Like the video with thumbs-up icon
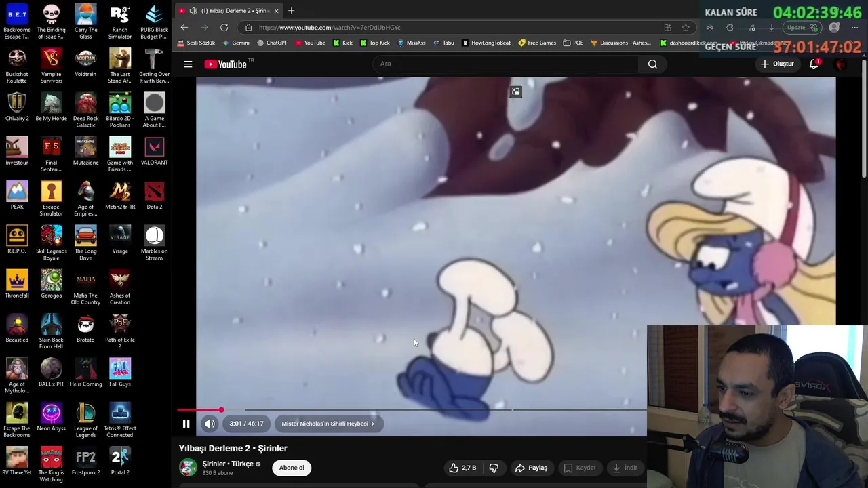This screenshot has width=868, height=488. click(x=462, y=468)
